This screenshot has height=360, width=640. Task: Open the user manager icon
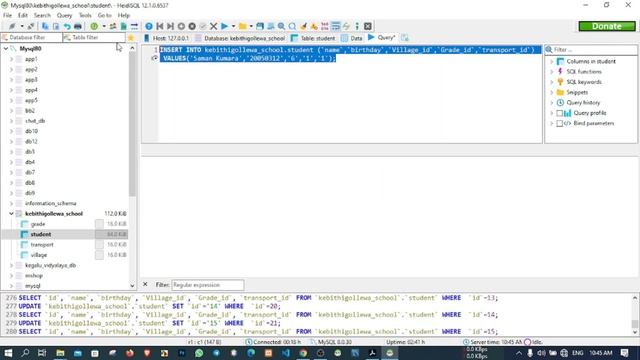[113, 26]
